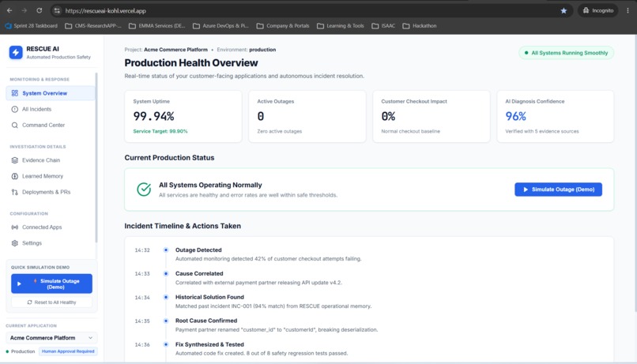
Task: Click the Fix Synthesized & Tested timeline dot
Action: [x=166, y=344]
